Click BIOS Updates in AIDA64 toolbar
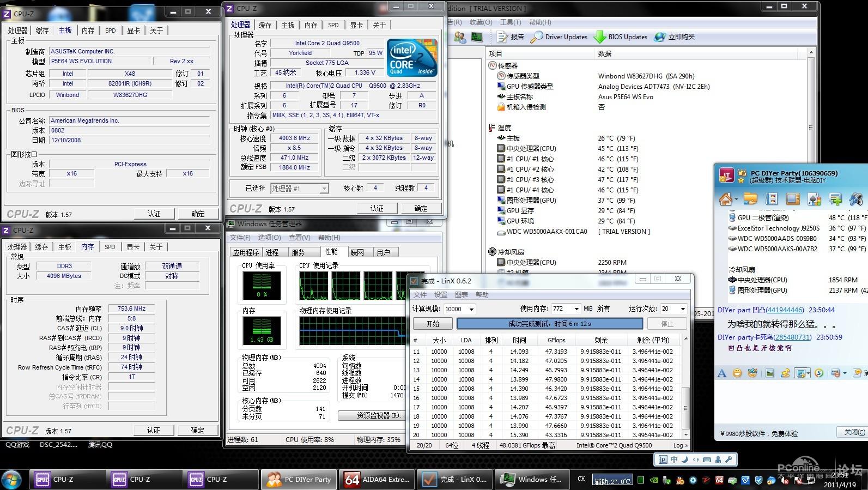Viewport: 868px width, 490px height. 621,37
